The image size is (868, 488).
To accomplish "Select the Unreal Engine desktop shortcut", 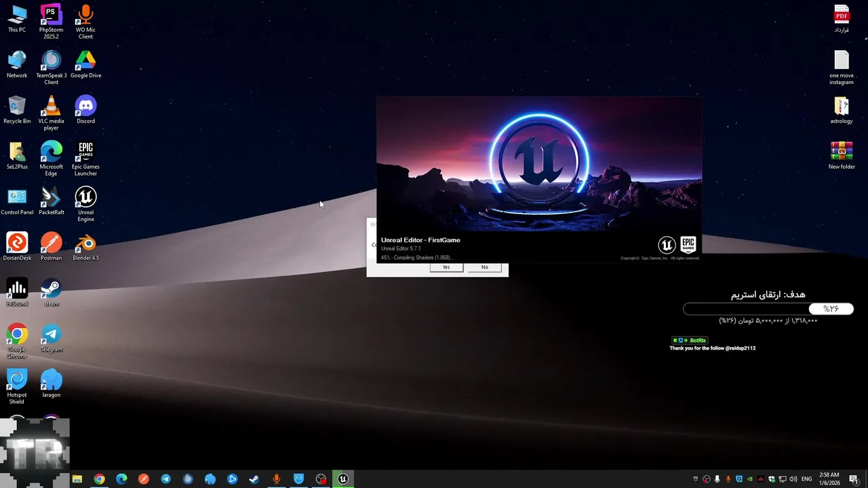I will [85, 204].
